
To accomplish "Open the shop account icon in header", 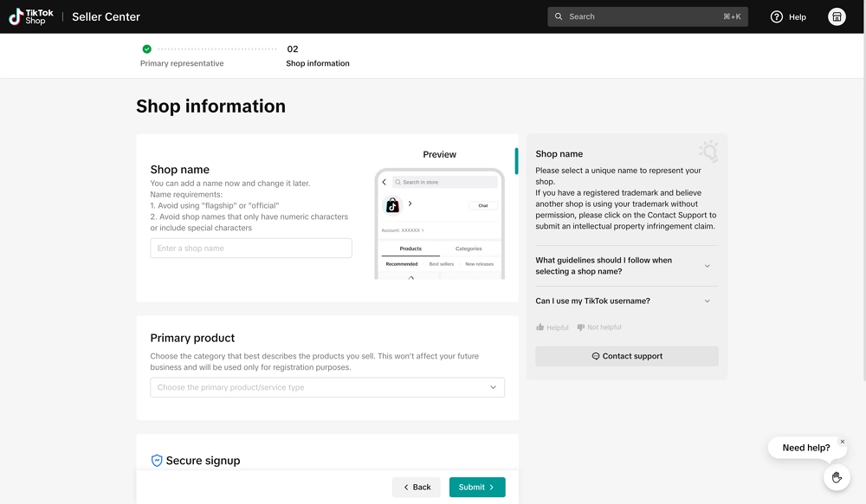I will [x=837, y=16].
